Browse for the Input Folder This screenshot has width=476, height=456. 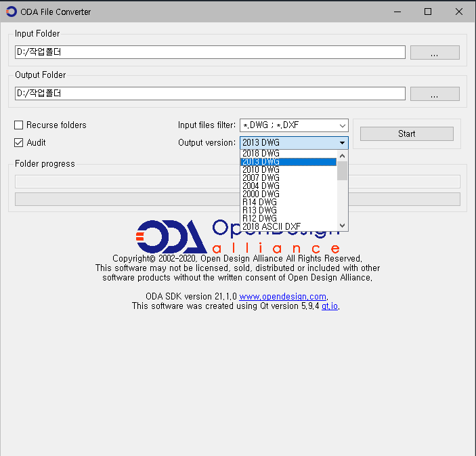click(x=435, y=53)
